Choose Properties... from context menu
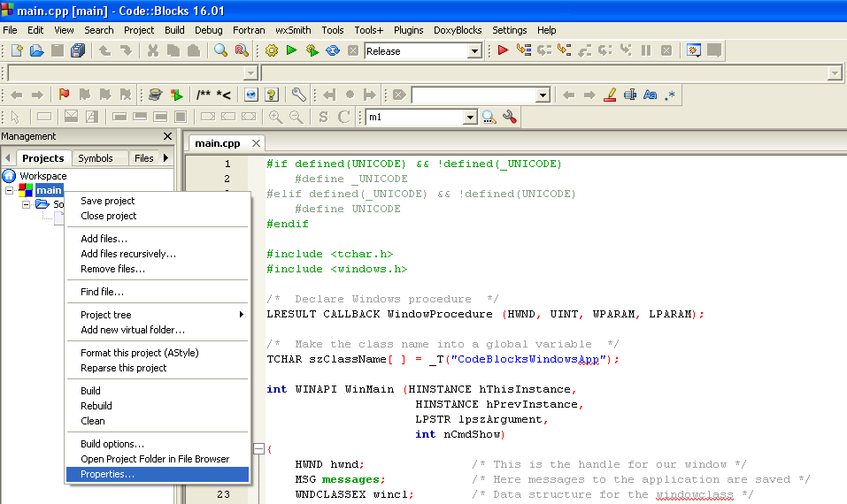The image size is (847, 504). click(158, 474)
